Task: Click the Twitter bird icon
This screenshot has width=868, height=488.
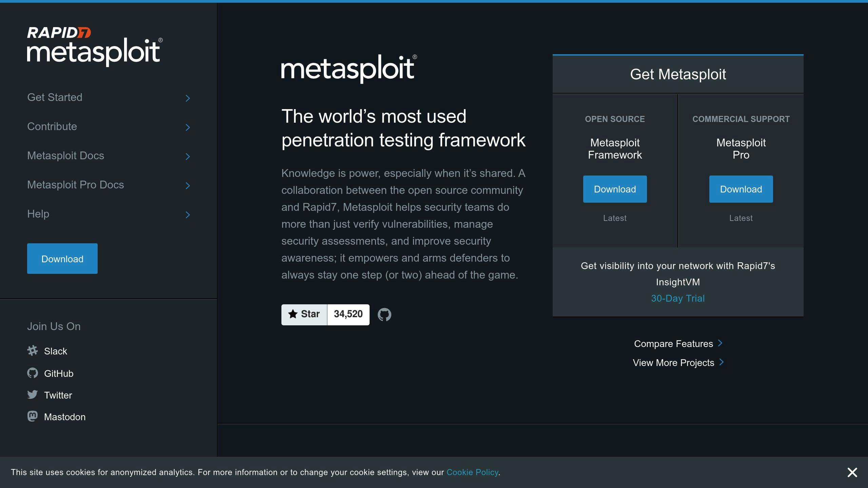Action: pos(33,394)
